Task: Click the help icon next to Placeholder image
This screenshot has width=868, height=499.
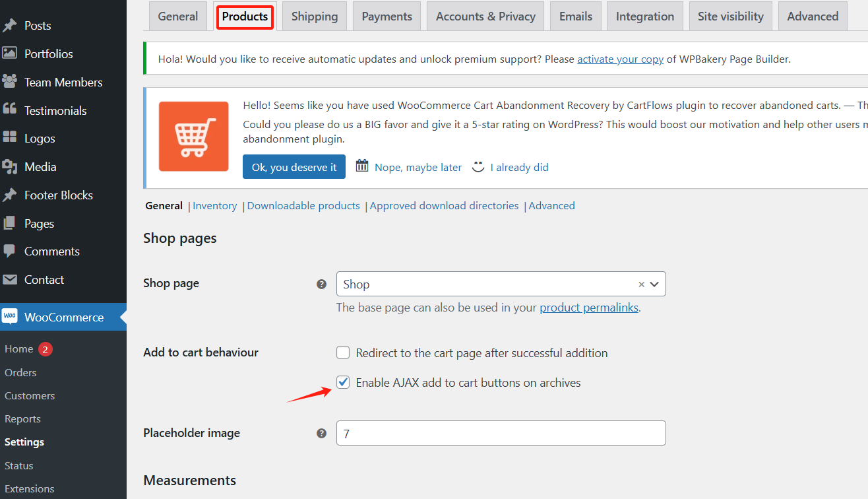Action: click(321, 433)
